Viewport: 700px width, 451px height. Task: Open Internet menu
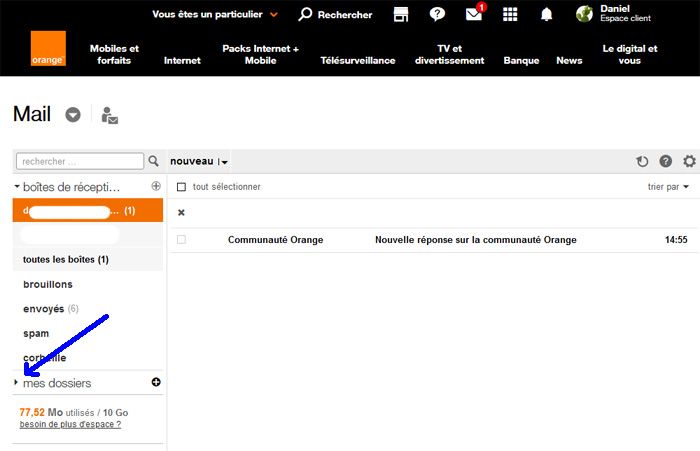point(182,60)
